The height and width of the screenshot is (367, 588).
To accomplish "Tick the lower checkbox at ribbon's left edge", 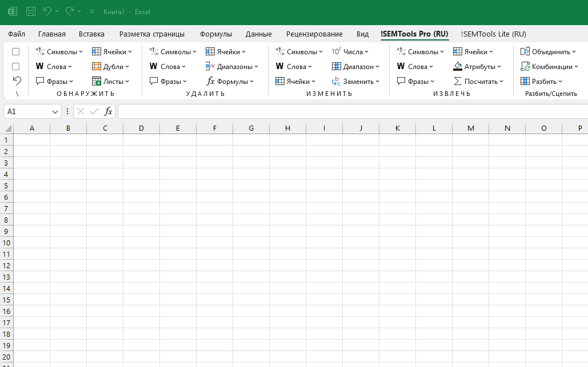I will coord(16,66).
